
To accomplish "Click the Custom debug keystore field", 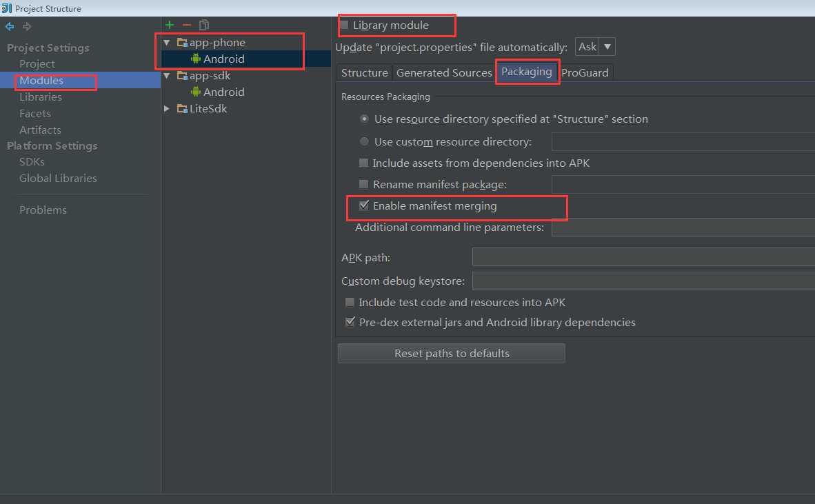I will tap(643, 281).
